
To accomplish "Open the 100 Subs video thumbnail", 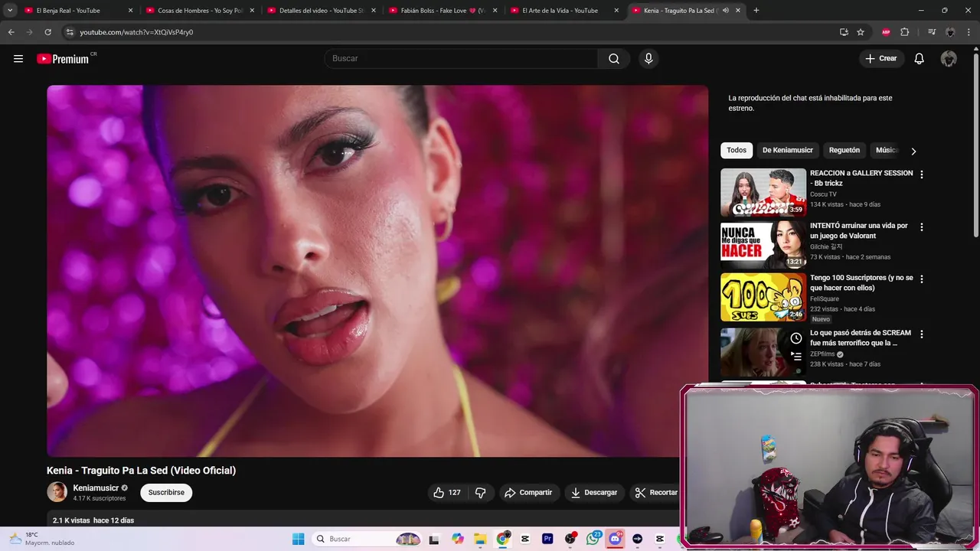I will click(763, 298).
